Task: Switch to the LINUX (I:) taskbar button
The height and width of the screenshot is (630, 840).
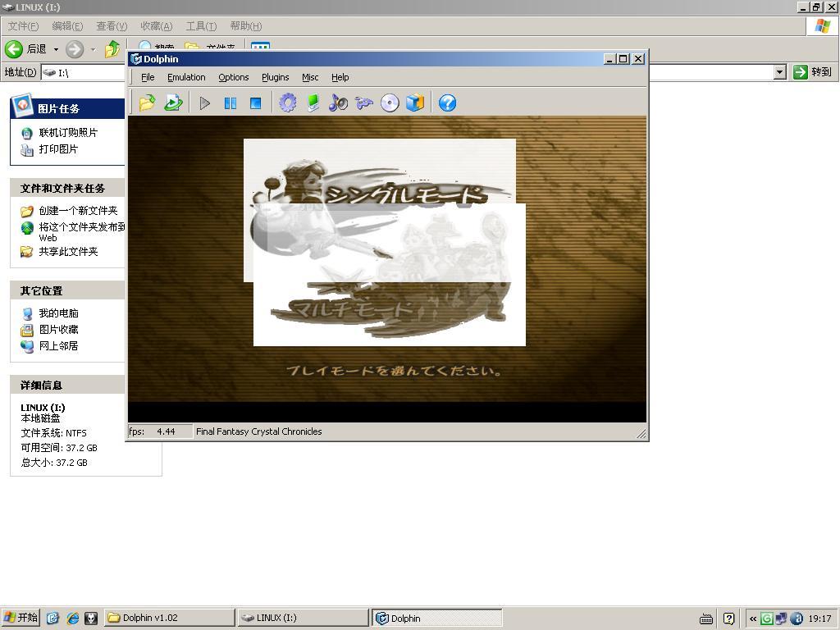Action: click(304, 618)
